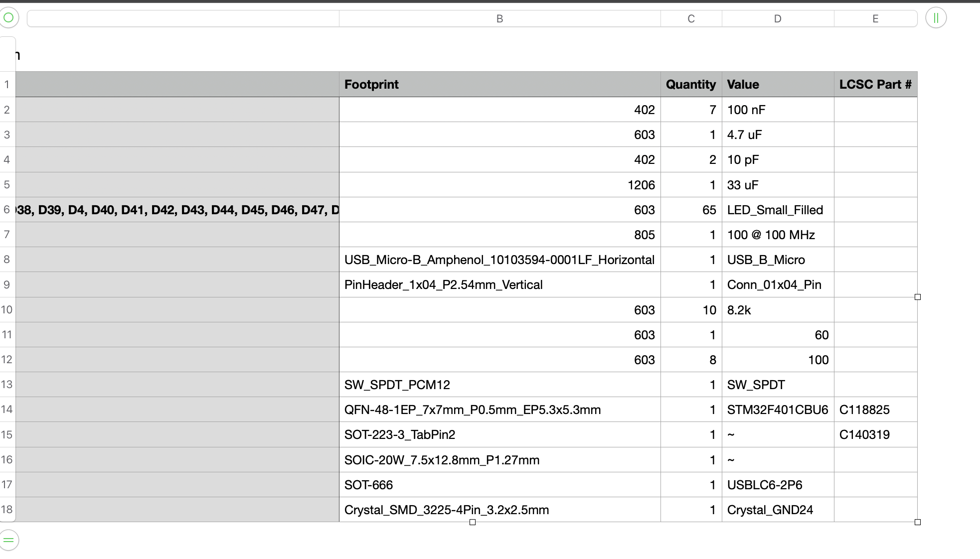Click the cell listing D38, D39, D4 references
The width and height of the screenshot is (980, 559).
pos(177,210)
